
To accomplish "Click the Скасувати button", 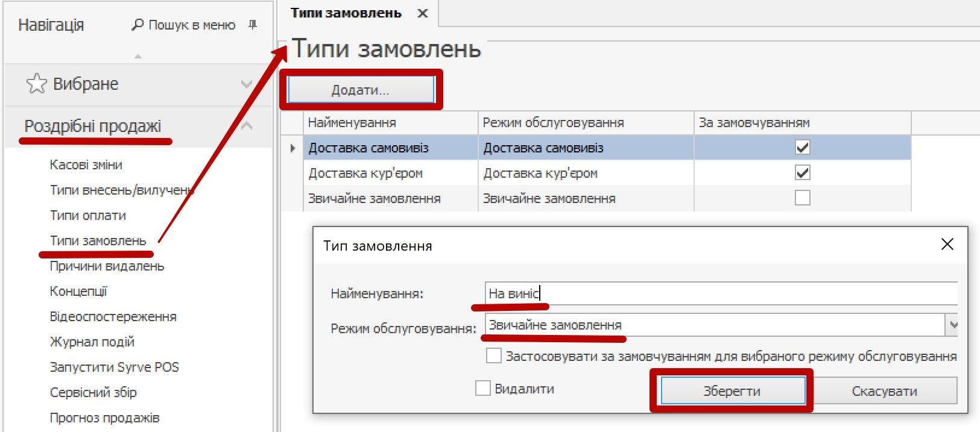I will (x=884, y=391).
